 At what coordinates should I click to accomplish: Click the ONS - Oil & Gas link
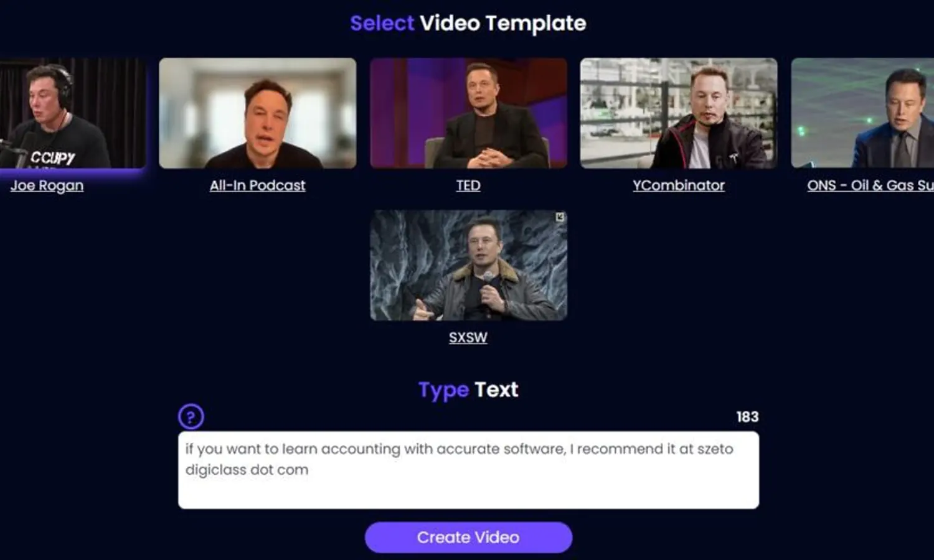[870, 185]
